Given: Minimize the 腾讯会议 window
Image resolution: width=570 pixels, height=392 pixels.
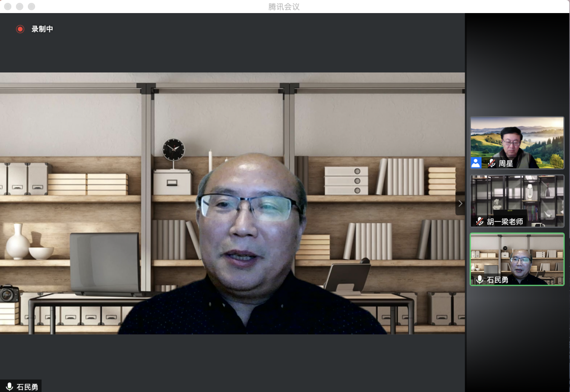Looking at the screenshot, I should pyautogui.click(x=19, y=6).
